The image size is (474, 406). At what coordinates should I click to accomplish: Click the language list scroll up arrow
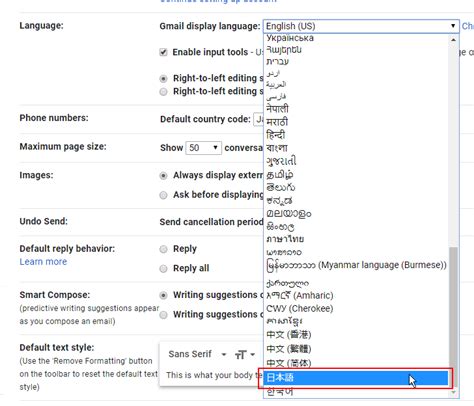tap(453, 39)
